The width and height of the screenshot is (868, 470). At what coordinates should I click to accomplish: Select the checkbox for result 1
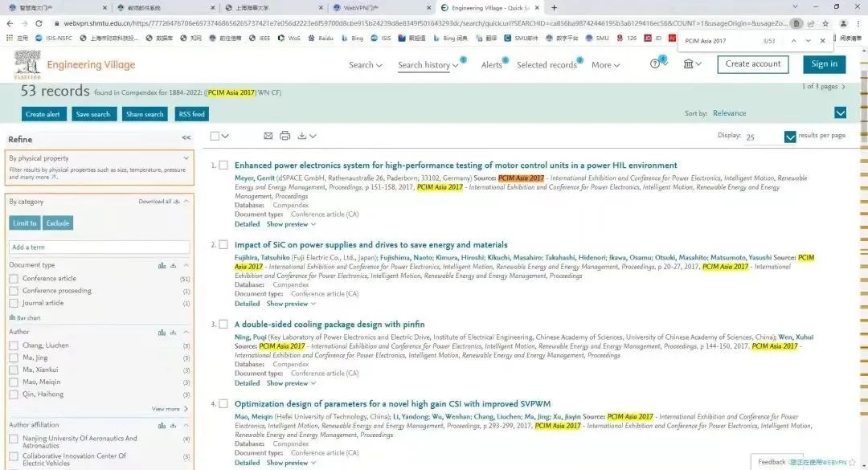click(x=223, y=165)
